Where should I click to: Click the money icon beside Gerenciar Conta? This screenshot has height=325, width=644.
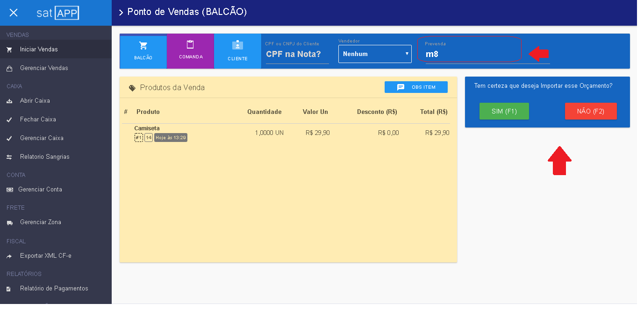9,190
